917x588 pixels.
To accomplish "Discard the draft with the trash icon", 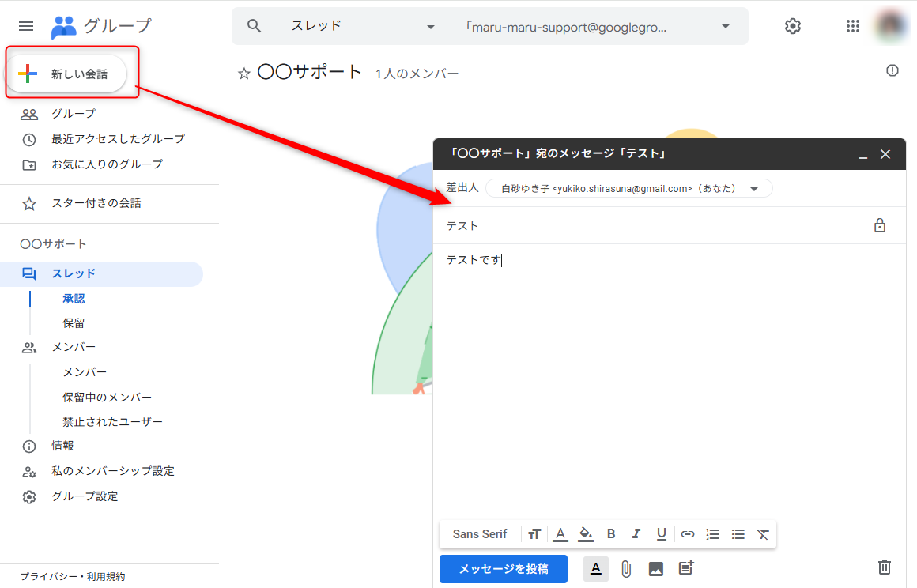I will pyautogui.click(x=885, y=567).
